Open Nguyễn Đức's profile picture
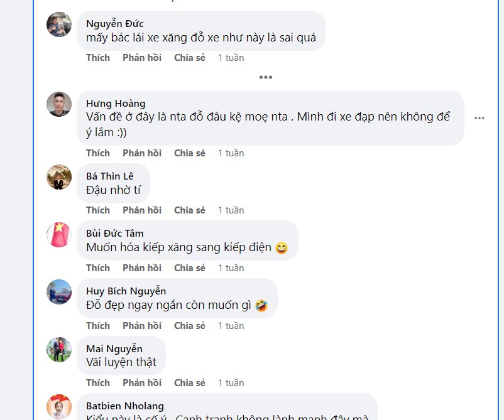504x420 pixels. tap(59, 24)
